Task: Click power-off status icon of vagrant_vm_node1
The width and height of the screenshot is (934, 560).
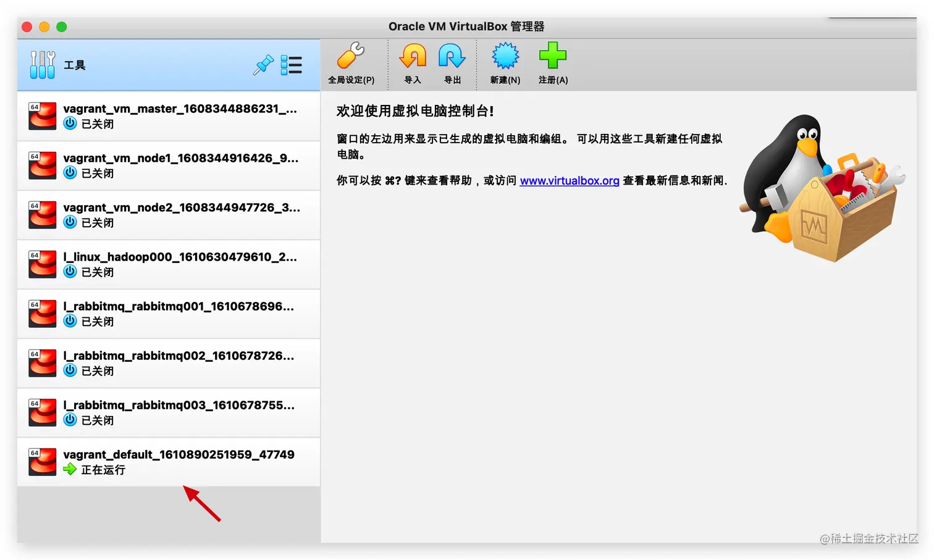Action: [x=70, y=173]
